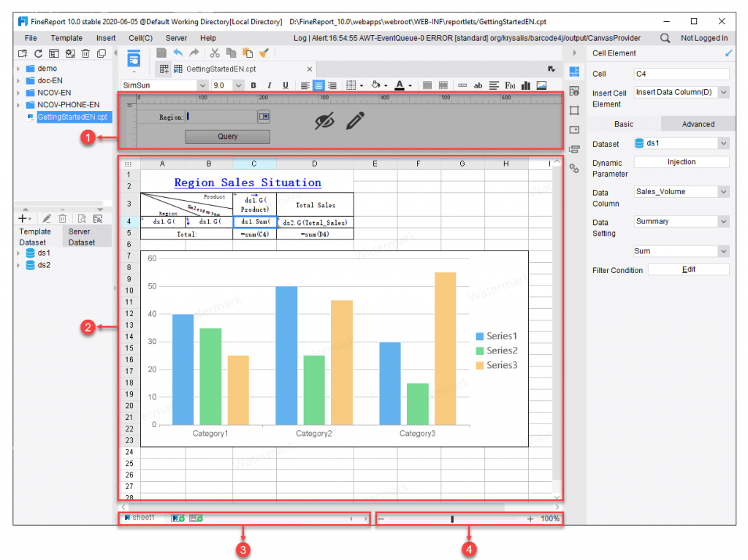Viewport: 748px width, 560px height.
Task: Edit the selected dataset with pencil icon
Action: click(46, 218)
